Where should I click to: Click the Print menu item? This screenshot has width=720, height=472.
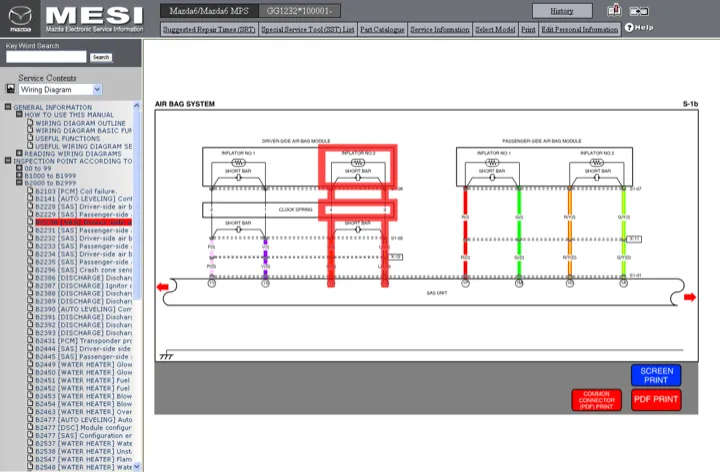click(528, 29)
